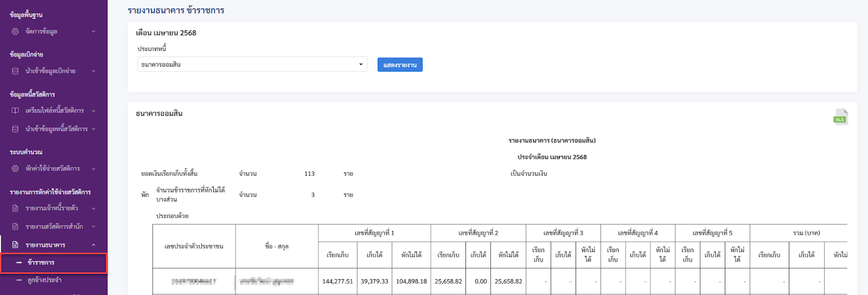Click the database icon beside นำเข้าข้อมูลเบิกจ่าย

click(x=15, y=71)
